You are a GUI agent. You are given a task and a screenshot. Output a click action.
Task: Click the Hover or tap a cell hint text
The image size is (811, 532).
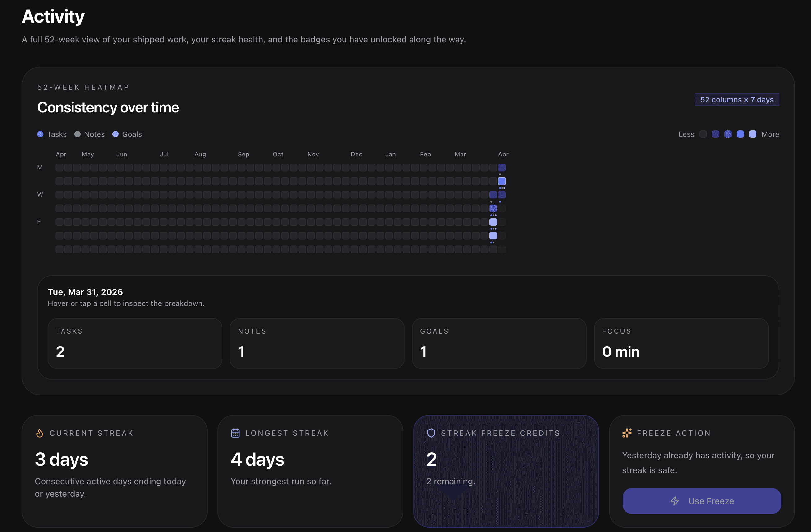[126, 303]
